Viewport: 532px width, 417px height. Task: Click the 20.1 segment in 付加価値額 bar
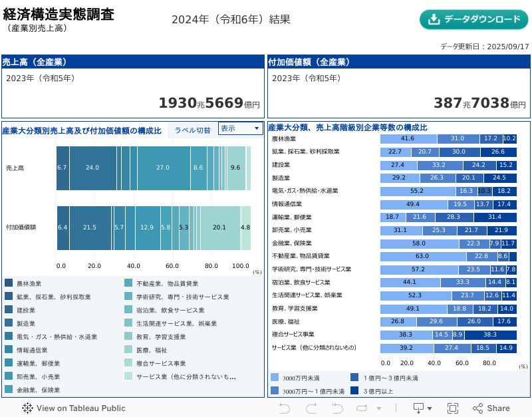tap(219, 227)
